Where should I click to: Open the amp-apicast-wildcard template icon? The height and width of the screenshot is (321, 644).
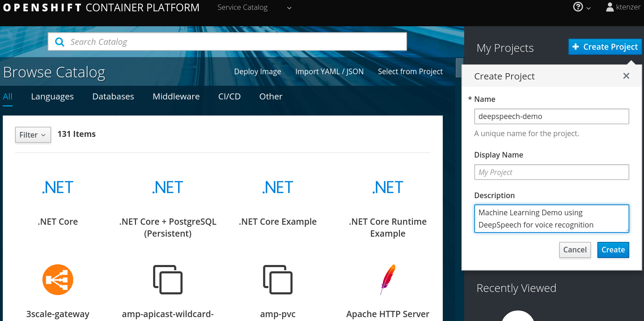tap(168, 280)
